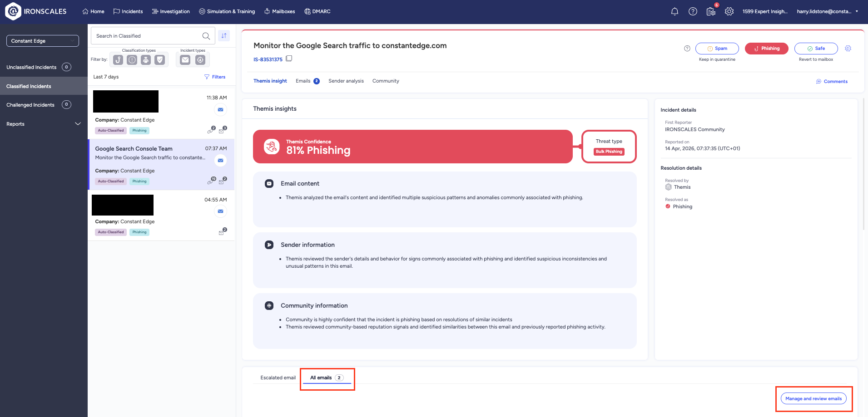
Task: Go to Home in the top navigation
Action: [x=93, y=11]
